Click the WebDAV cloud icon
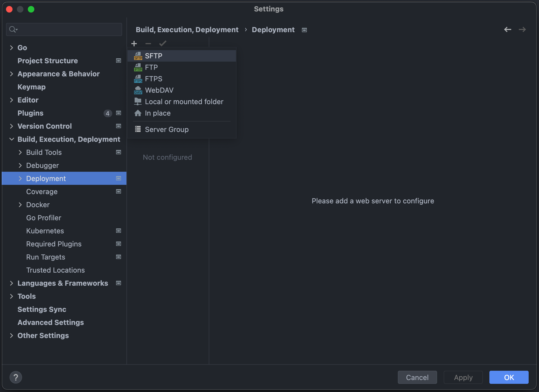This screenshot has height=392, width=539. (138, 90)
